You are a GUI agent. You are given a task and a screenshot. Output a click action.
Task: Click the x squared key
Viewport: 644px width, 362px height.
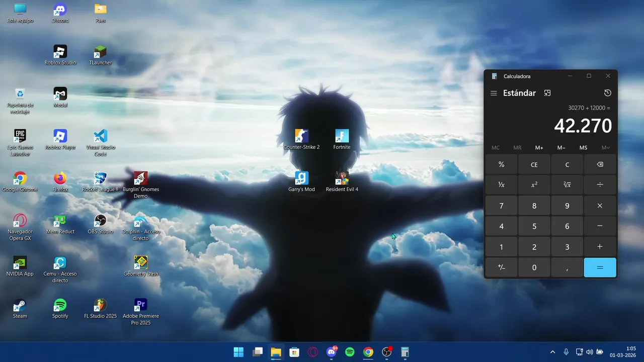click(x=534, y=185)
